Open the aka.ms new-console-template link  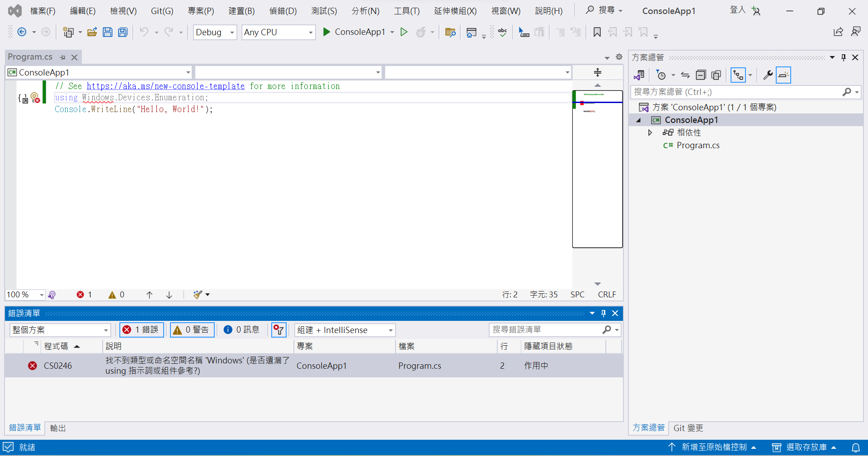coord(165,86)
